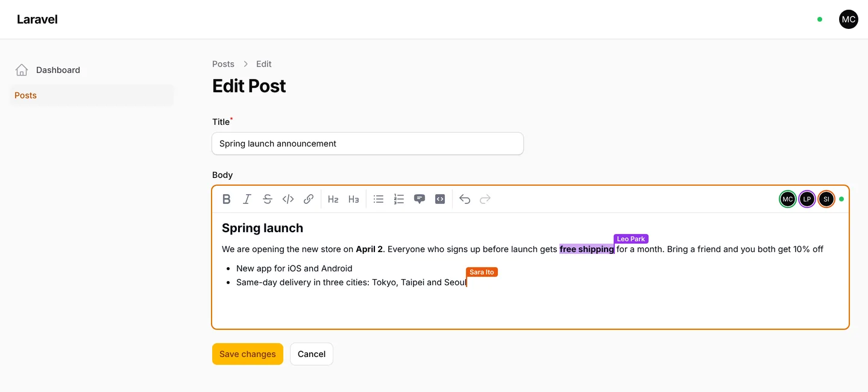Click the Body field label

(222, 175)
